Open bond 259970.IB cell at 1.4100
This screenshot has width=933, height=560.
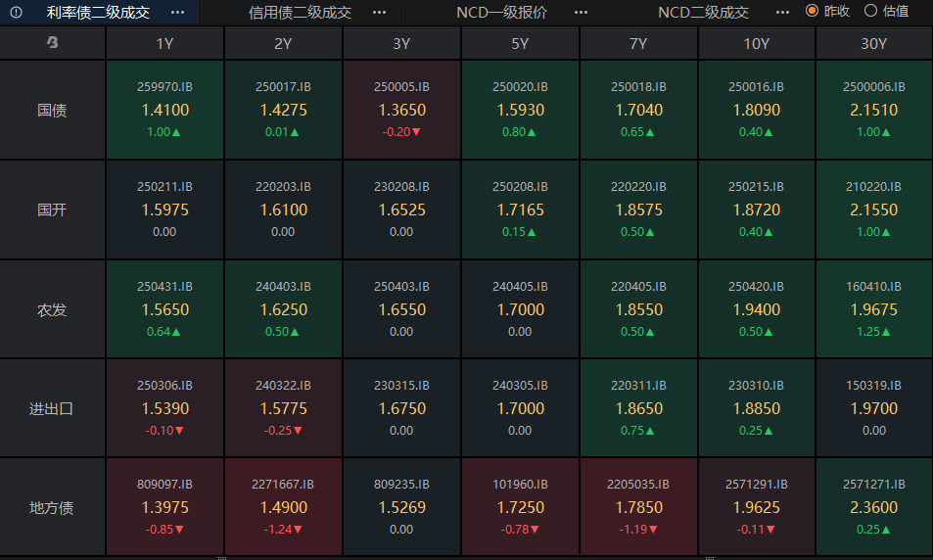coord(164,110)
